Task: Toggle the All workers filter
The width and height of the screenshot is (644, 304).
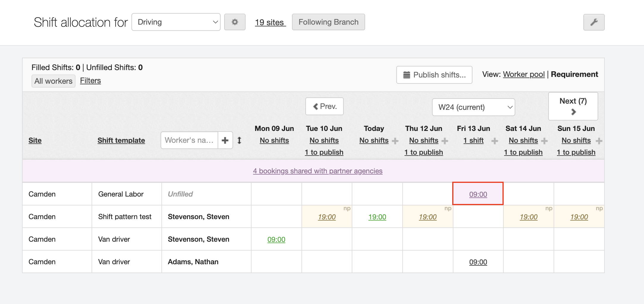Action: coord(54,81)
